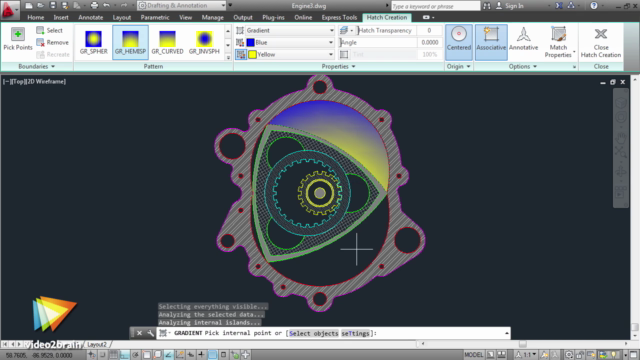This screenshot has height=360, width=640.
Task: Click the Workspace Switching gear icon
Action: pos(569,355)
